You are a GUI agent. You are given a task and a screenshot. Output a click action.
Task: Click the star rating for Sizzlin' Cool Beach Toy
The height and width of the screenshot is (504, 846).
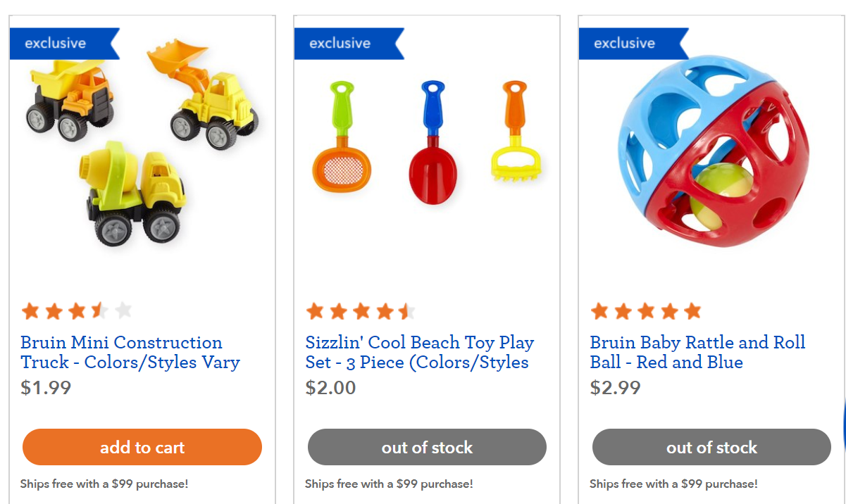click(x=361, y=310)
